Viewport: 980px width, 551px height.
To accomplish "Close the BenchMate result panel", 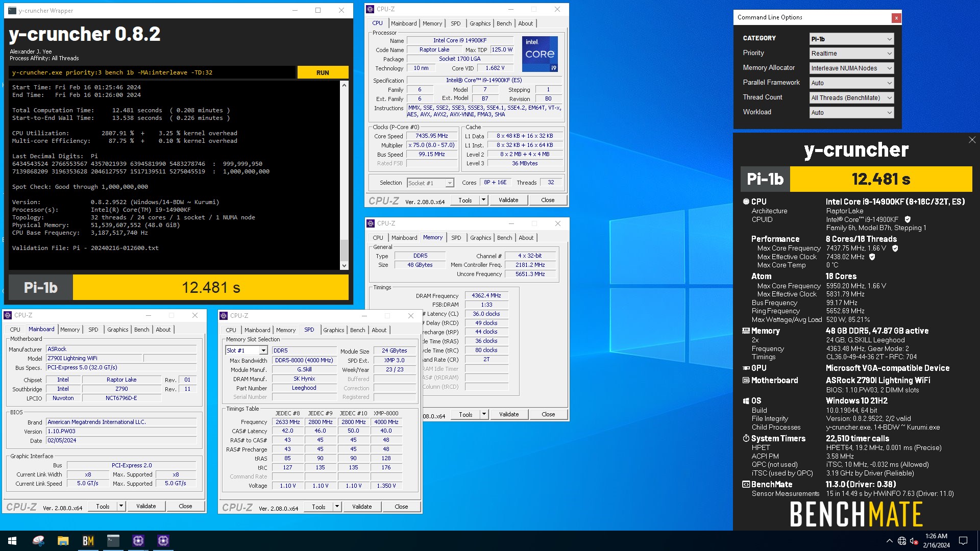I will pyautogui.click(x=972, y=140).
